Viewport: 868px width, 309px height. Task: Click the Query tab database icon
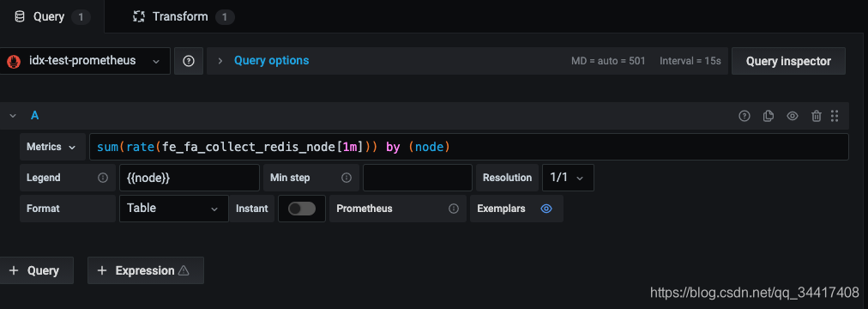[20, 16]
